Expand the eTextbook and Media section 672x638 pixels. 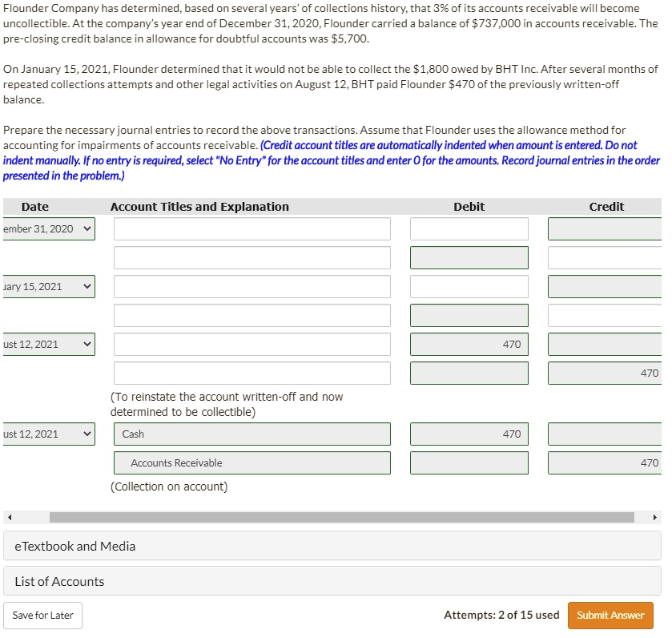[x=332, y=546]
